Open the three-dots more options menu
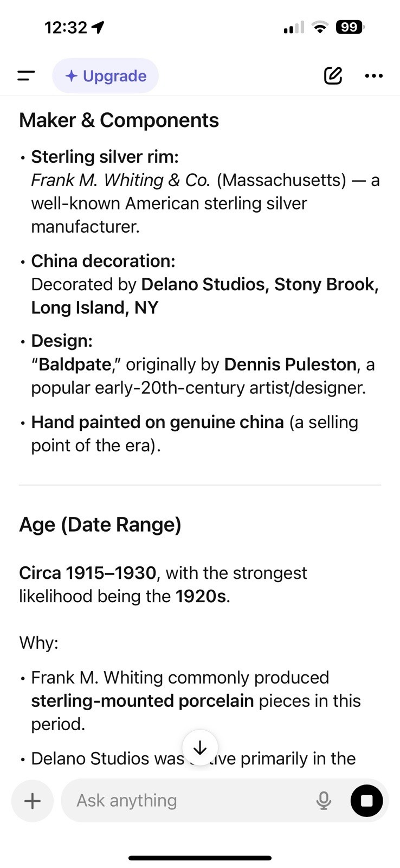Image resolution: width=400 pixels, height=868 pixels. point(374,76)
